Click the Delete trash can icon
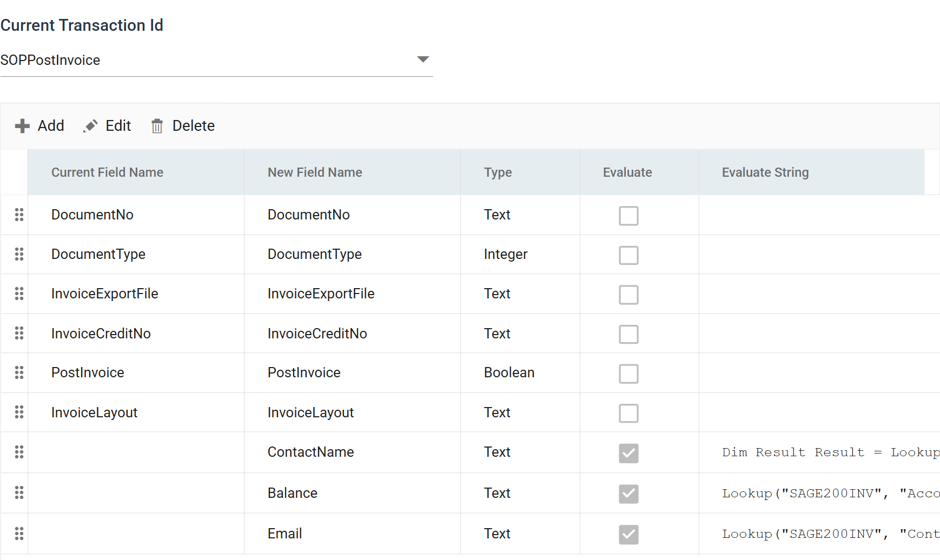Screen dimensions: 940x560 point(157,126)
